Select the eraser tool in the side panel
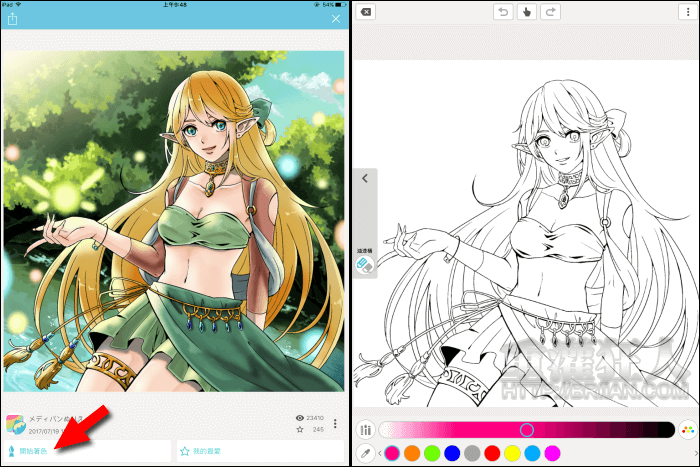 (x=365, y=265)
